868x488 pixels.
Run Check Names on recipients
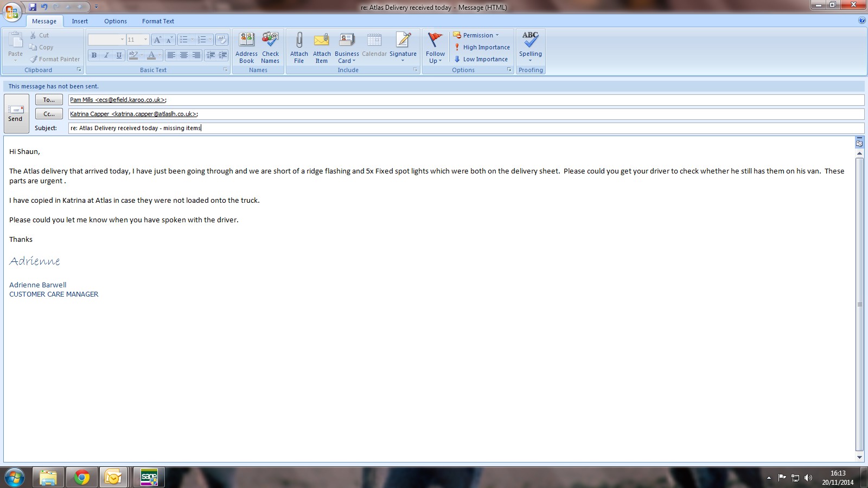[270, 48]
